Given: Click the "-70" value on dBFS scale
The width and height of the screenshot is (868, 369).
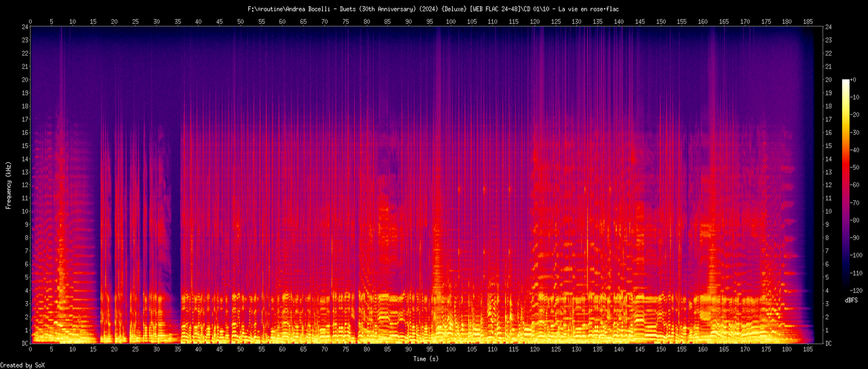Looking at the screenshot, I should coord(854,203).
